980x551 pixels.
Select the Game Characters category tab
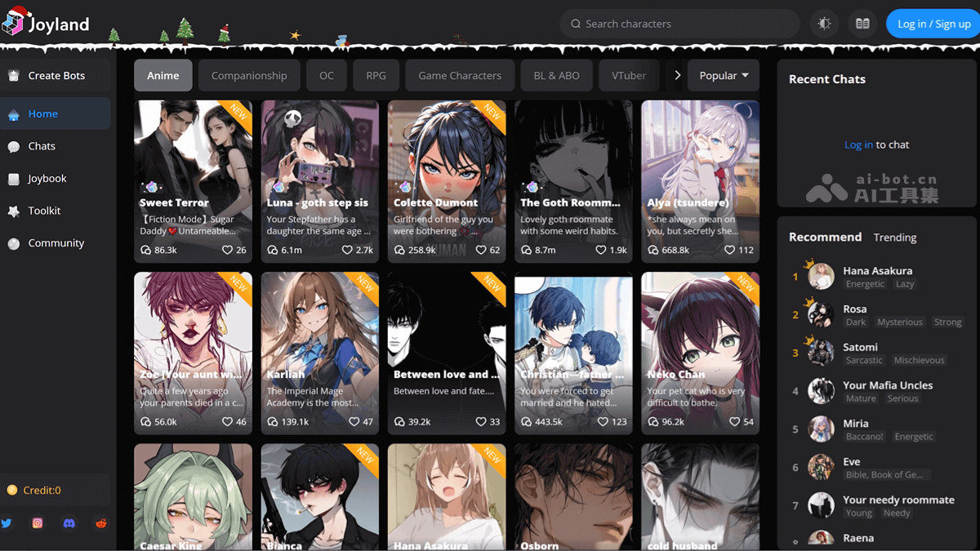coord(460,75)
